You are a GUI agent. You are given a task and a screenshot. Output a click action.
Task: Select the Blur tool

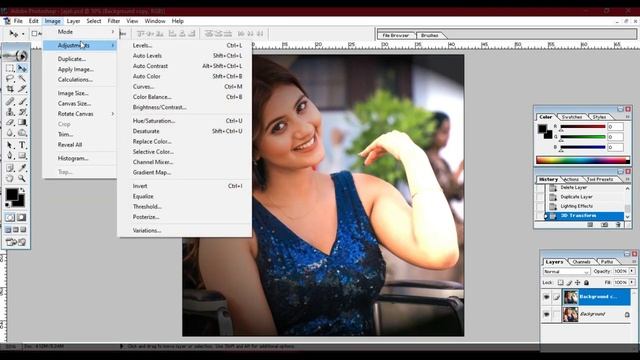[10, 132]
